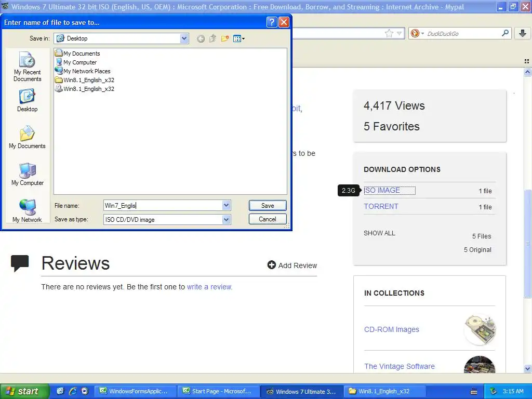Click the 5 Original count text
Image resolution: width=532 pixels, height=399 pixels.
[x=477, y=250]
